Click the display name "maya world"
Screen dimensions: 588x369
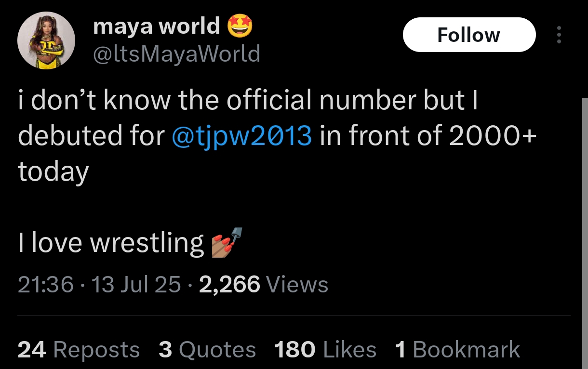click(x=157, y=26)
